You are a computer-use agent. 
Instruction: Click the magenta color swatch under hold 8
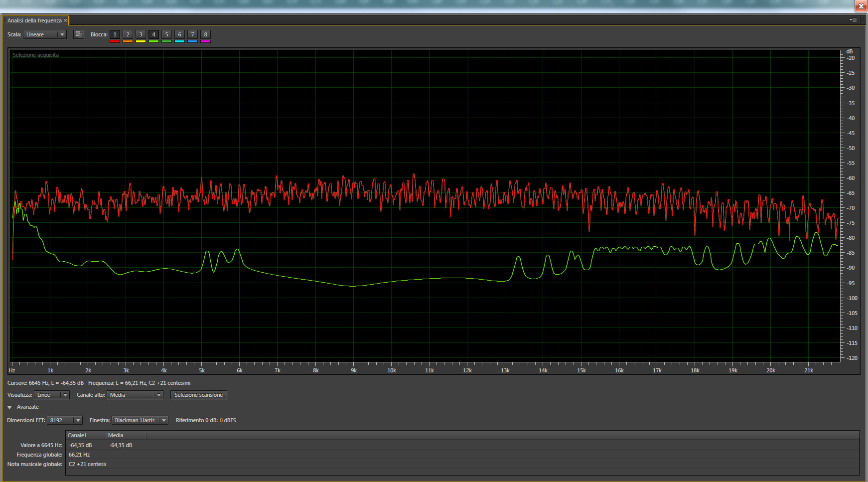click(x=205, y=41)
